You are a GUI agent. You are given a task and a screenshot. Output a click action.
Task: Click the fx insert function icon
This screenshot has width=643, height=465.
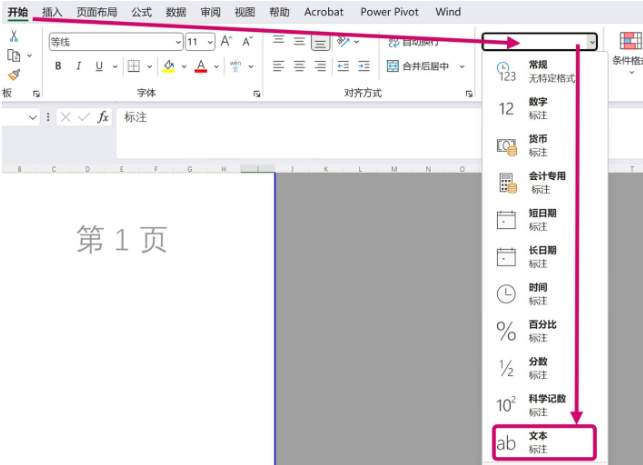click(x=103, y=117)
